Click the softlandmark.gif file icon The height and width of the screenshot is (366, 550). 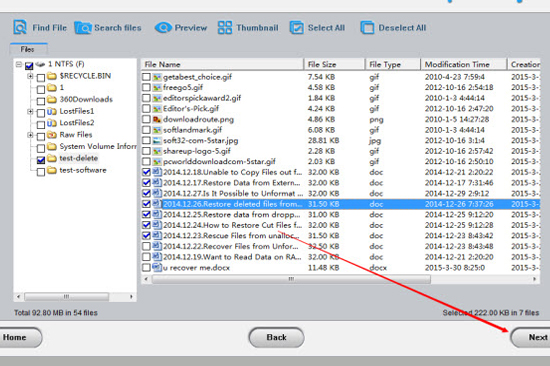157,130
